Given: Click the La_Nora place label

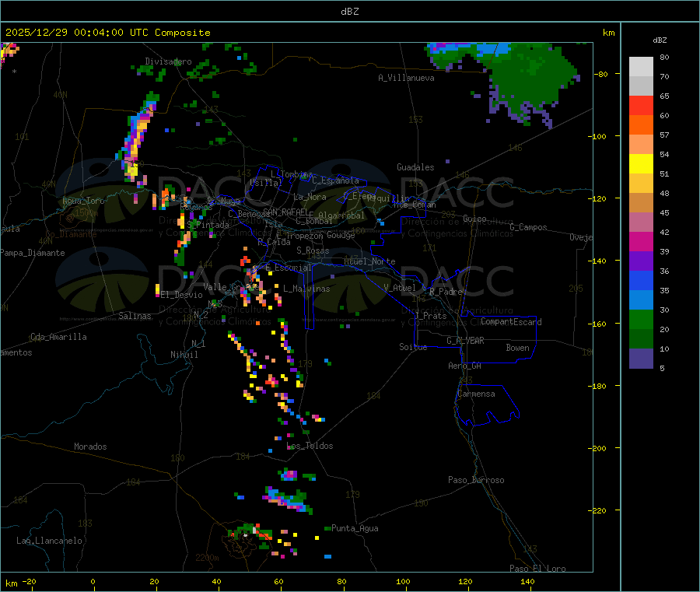Looking at the screenshot, I should [310, 197].
